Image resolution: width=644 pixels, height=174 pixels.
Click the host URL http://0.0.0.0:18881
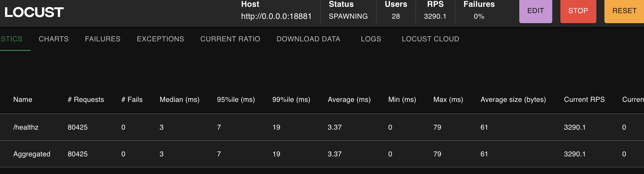(276, 16)
